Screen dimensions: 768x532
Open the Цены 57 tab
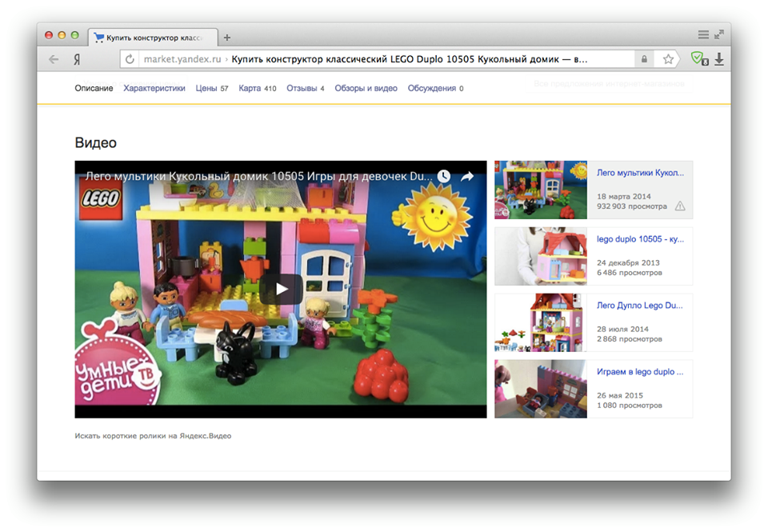(211, 88)
